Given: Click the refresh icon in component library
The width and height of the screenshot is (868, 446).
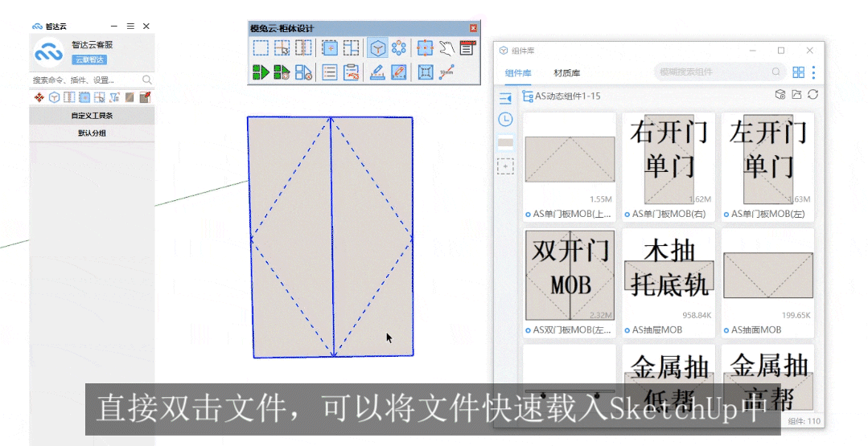Looking at the screenshot, I should point(813,95).
